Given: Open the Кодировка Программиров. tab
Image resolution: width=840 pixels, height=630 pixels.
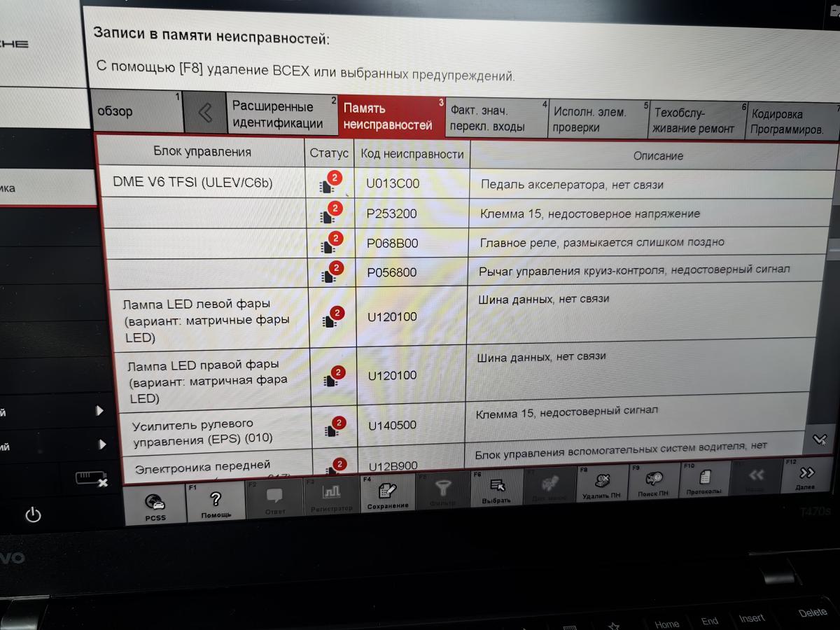Looking at the screenshot, I should pos(790,122).
